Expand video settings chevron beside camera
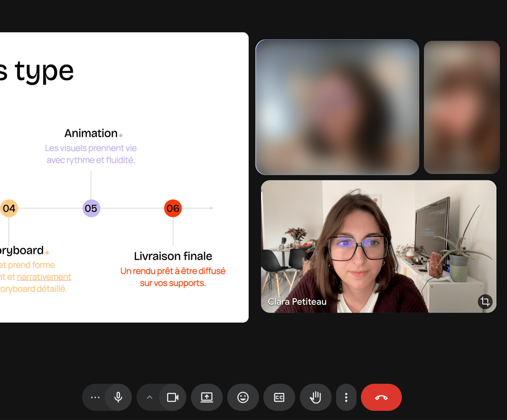 (149, 397)
